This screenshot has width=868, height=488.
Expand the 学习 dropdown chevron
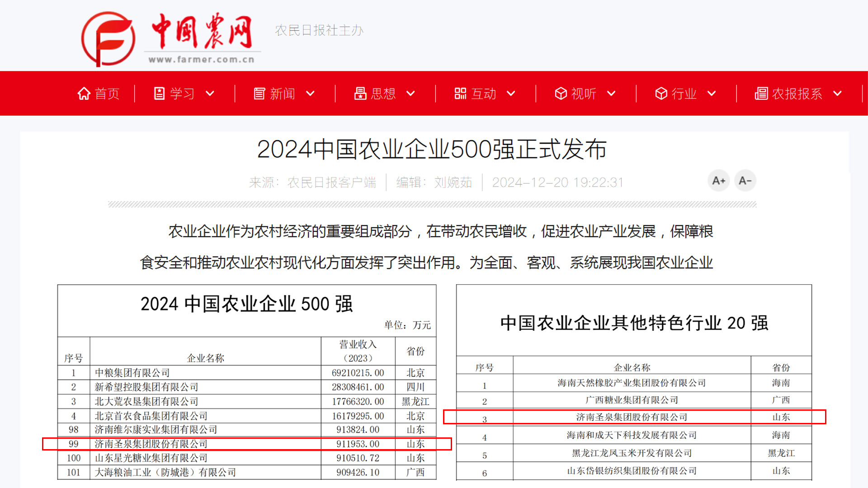210,94
